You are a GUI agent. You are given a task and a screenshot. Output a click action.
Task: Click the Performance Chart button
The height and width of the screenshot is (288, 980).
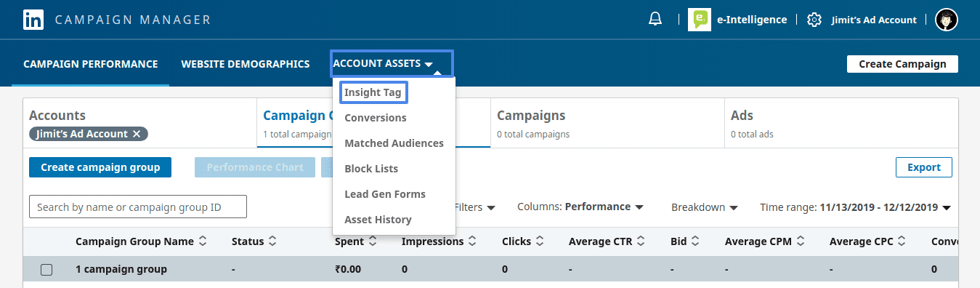point(255,167)
